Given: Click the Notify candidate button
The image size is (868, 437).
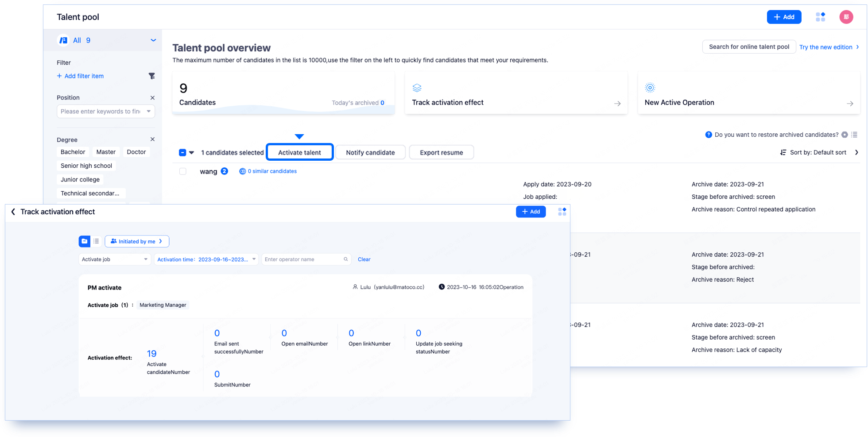Looking at the screenshot, I should 370,152.
